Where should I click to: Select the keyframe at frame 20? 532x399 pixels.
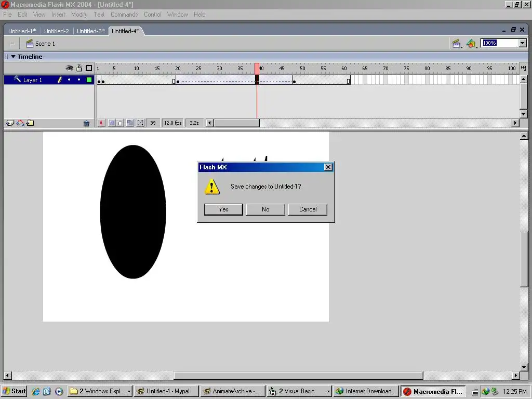pyautogui.click(x=178, y=80)
